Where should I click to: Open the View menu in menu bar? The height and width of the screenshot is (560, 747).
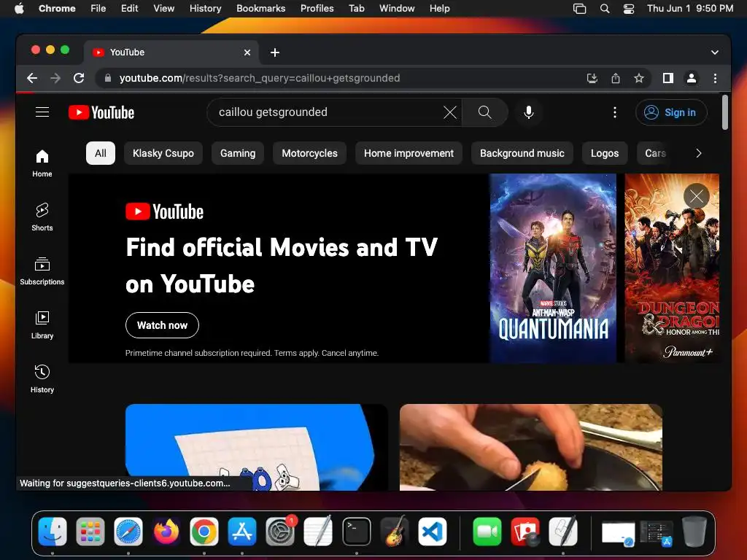pyautogui.click(x=163, y=8)
